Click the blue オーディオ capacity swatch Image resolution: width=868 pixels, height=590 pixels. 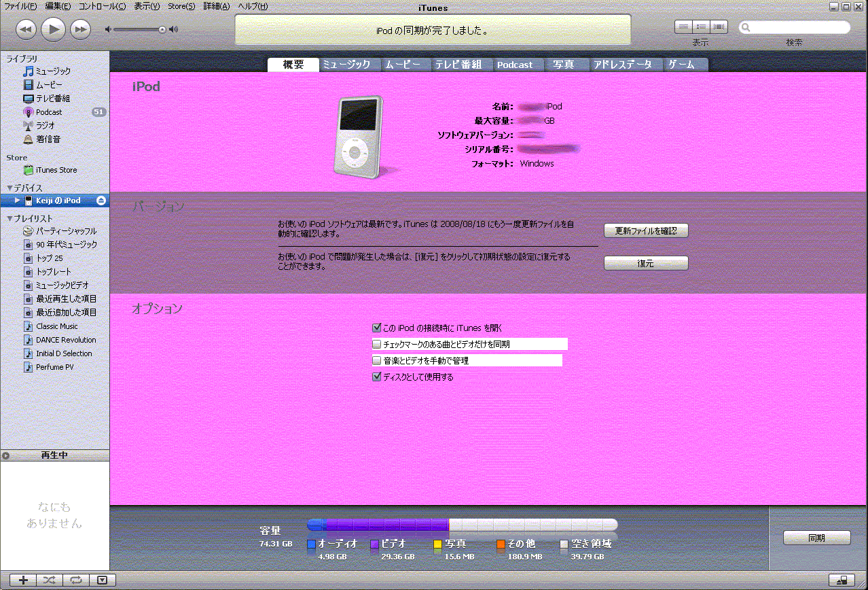coord(312,544)
